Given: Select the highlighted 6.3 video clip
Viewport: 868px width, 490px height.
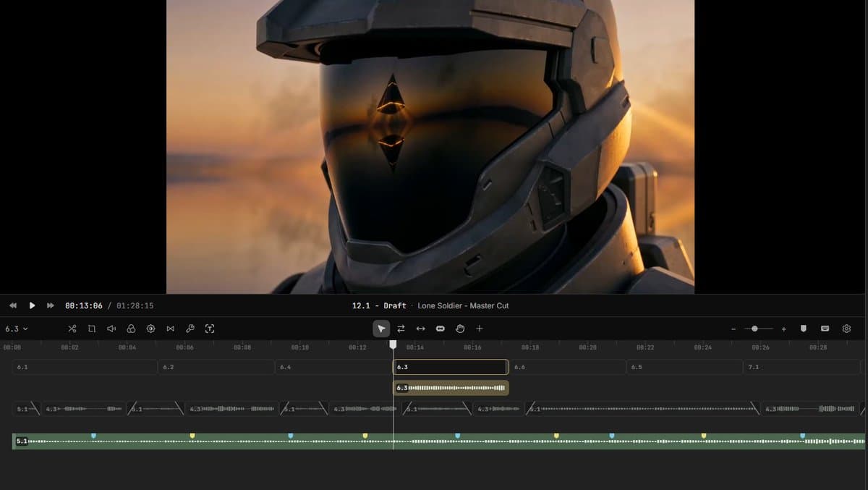Looking at the screenshot, I should [x=451, y=367].
